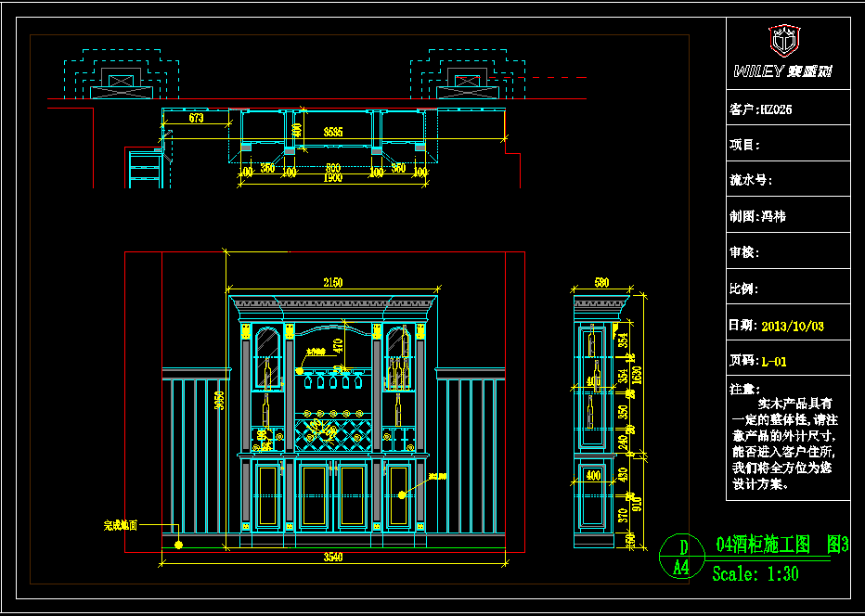
Task: Select the 注意 notes text block
Action: [x=788, y=437]
